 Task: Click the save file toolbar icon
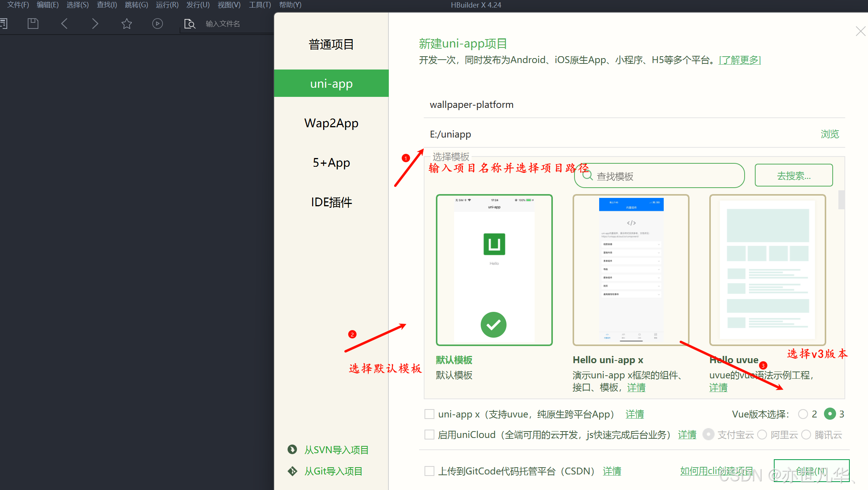coord(33,24)
